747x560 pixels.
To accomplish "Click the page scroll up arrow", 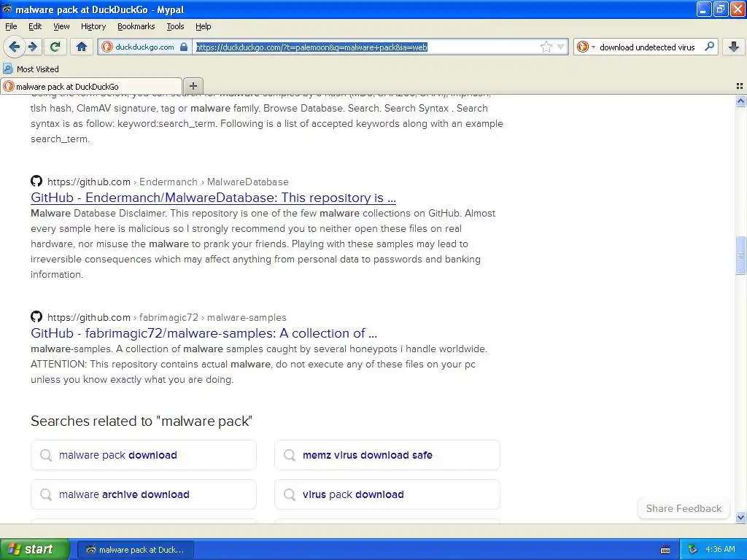I will [740, 101].
